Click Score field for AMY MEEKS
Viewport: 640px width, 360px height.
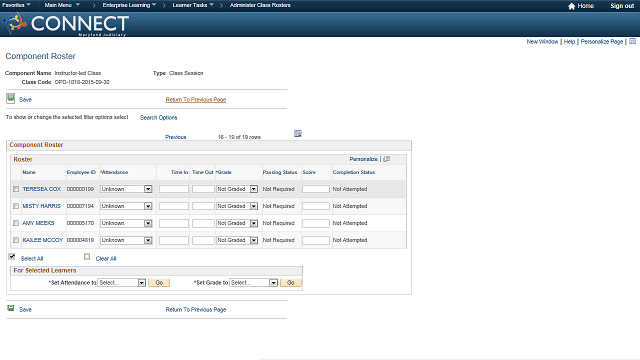click(316, 223)
